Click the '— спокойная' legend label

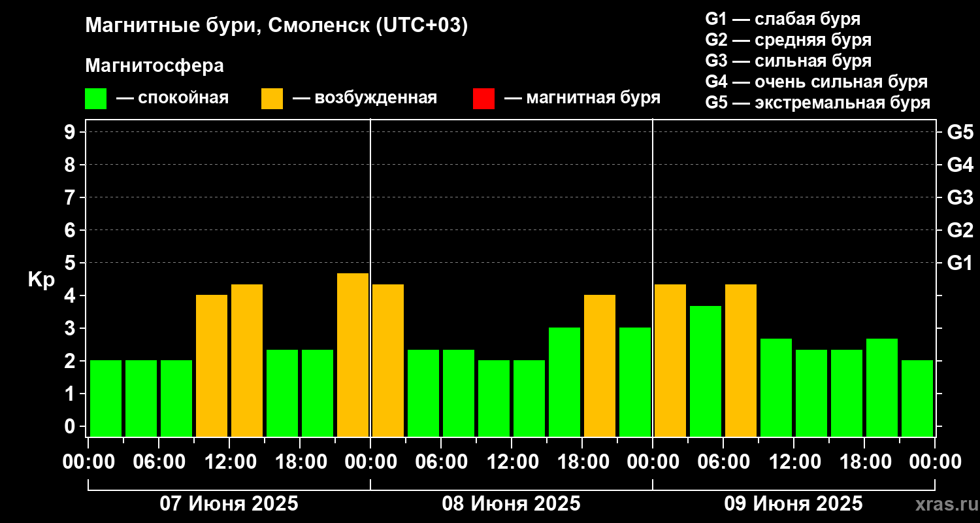172,99
